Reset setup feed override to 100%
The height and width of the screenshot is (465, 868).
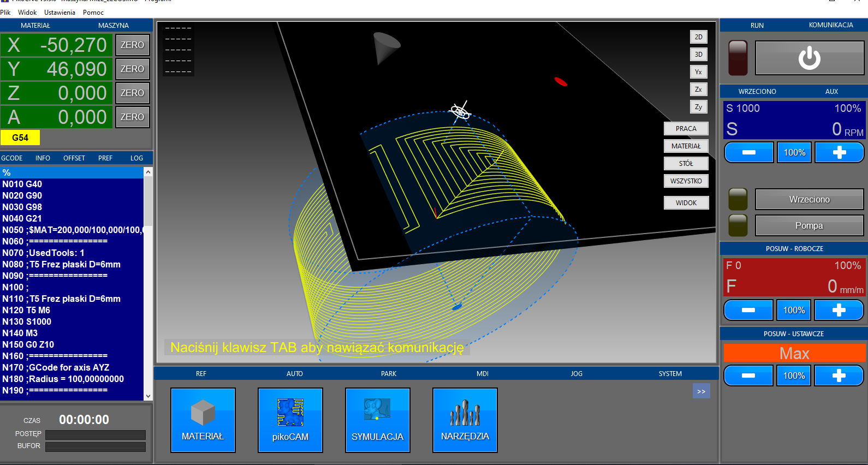(794, 375)
